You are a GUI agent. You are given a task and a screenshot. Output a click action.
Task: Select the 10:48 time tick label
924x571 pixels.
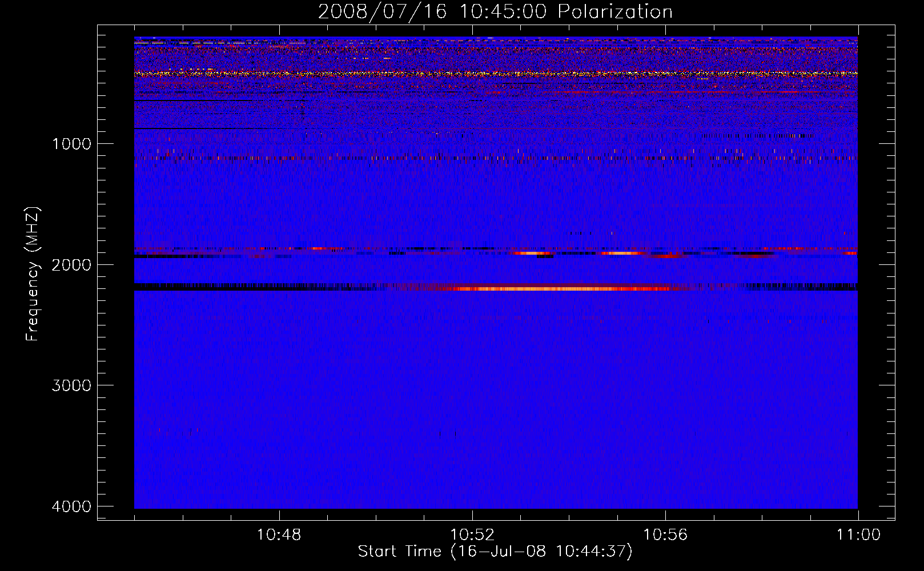coord(279,535)
